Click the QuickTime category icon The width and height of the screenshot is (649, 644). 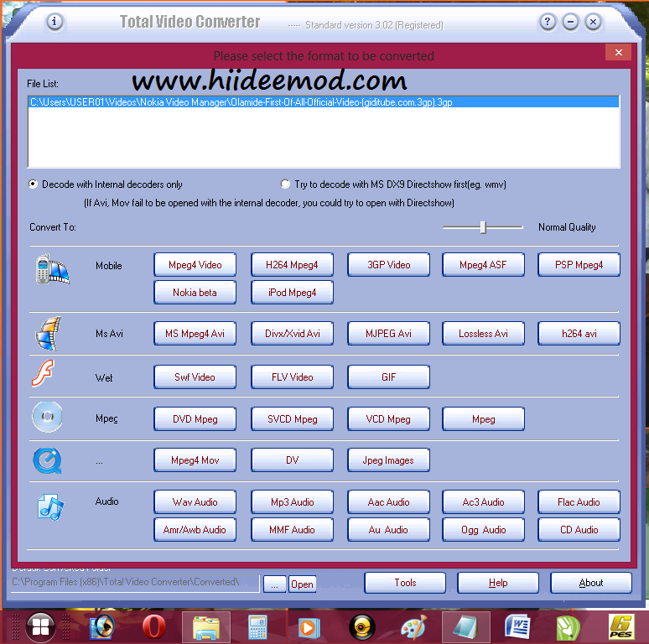[x=47, y=460]
